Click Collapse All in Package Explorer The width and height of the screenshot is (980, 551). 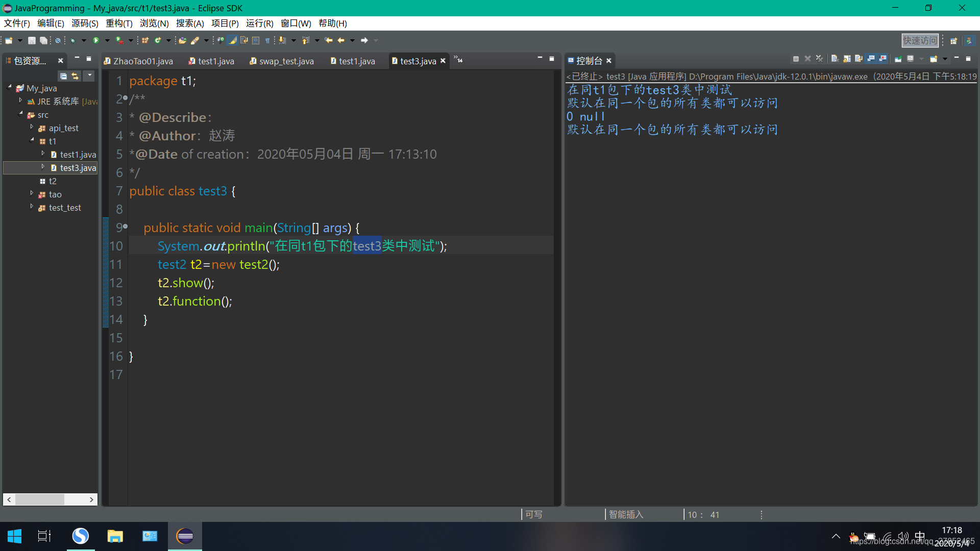(x=63, y=76)
